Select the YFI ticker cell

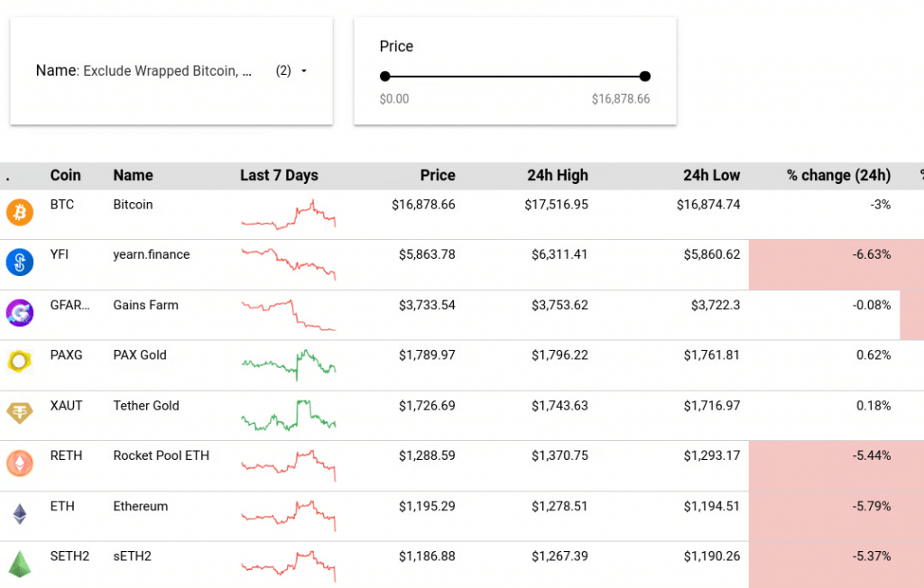point(59,254)
